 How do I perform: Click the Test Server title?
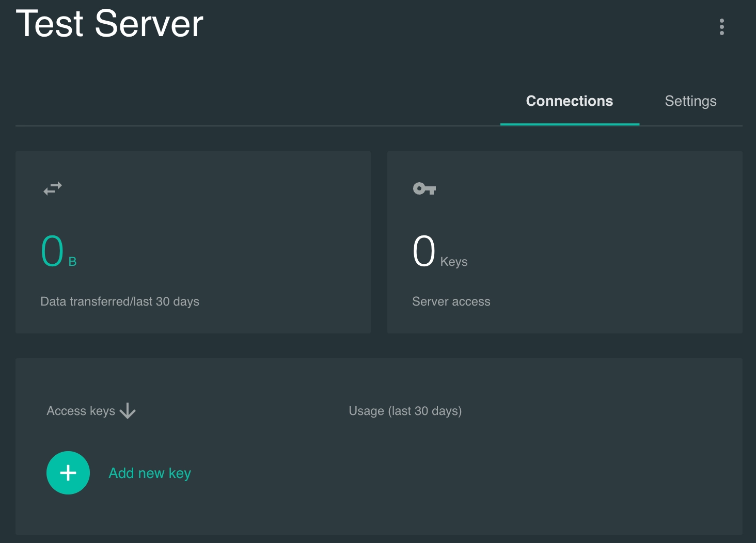pos(109,24)
